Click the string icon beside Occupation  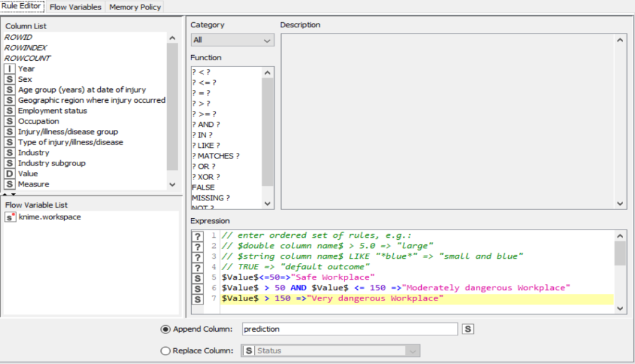click(10, 122)
